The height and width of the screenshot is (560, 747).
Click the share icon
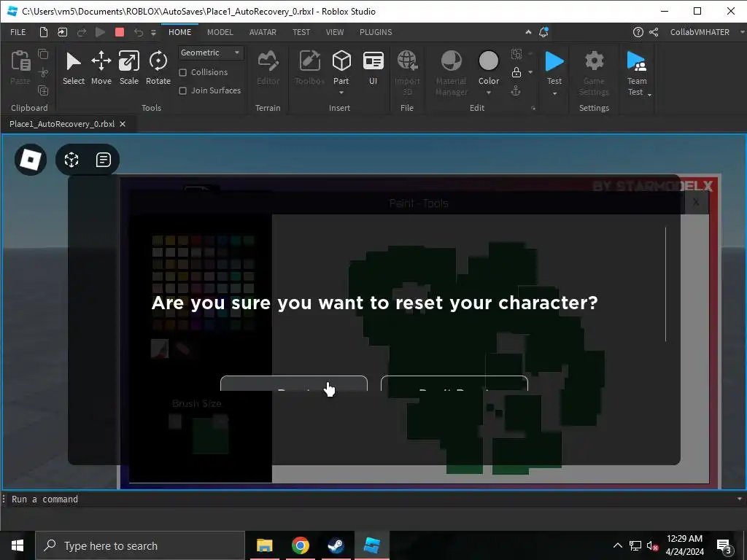[654, 32]
